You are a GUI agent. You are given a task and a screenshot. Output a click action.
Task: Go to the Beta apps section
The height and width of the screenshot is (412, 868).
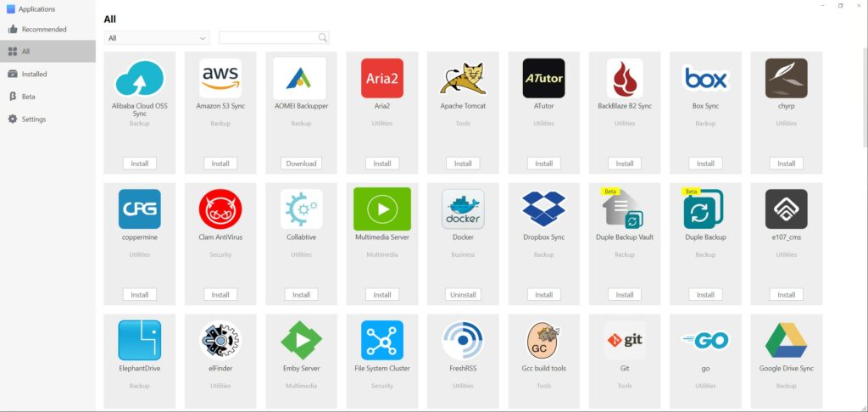(28, 97)
